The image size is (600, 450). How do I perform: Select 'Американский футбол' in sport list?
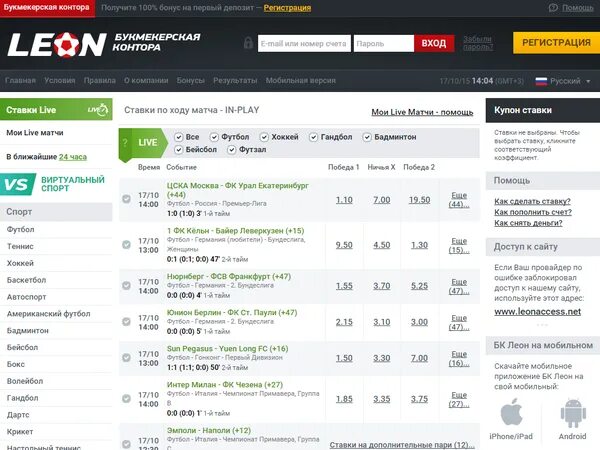coord(49,314)
